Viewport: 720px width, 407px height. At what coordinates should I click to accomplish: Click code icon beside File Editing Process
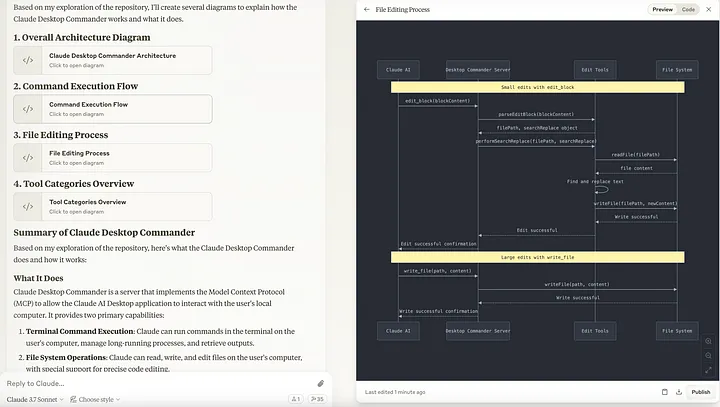pos(28,158)
